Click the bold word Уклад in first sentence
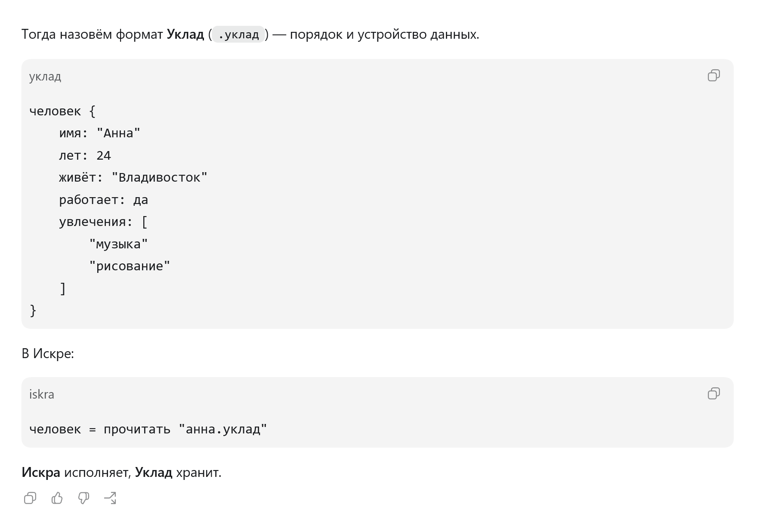The image size is (775, 532). point(185,34)
